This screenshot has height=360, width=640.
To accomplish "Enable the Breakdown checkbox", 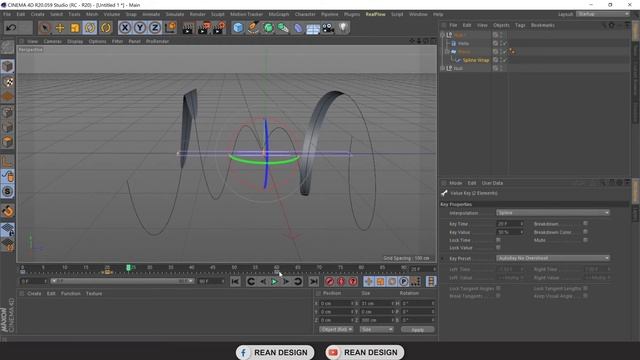I will tap(585, 223).
